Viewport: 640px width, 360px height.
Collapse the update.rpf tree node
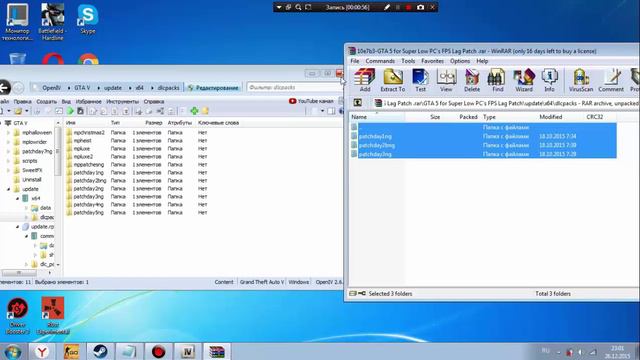[18, 227]
